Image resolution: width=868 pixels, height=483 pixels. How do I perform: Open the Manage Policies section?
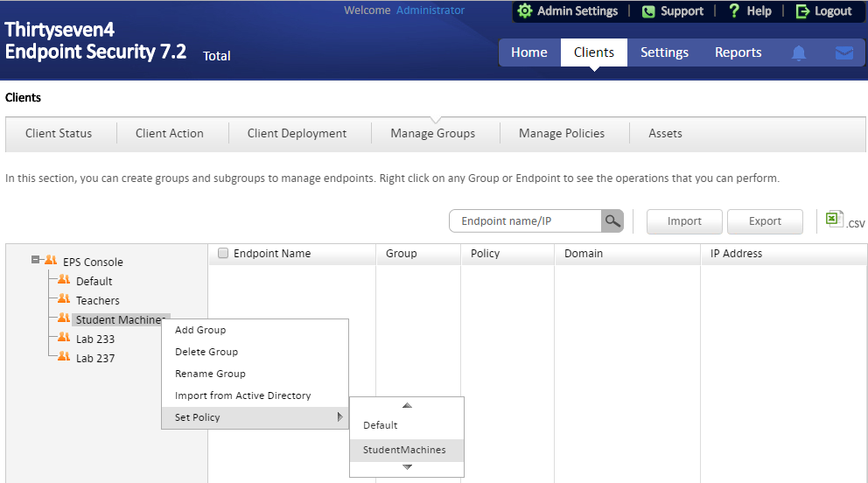(x=562, y=133)
